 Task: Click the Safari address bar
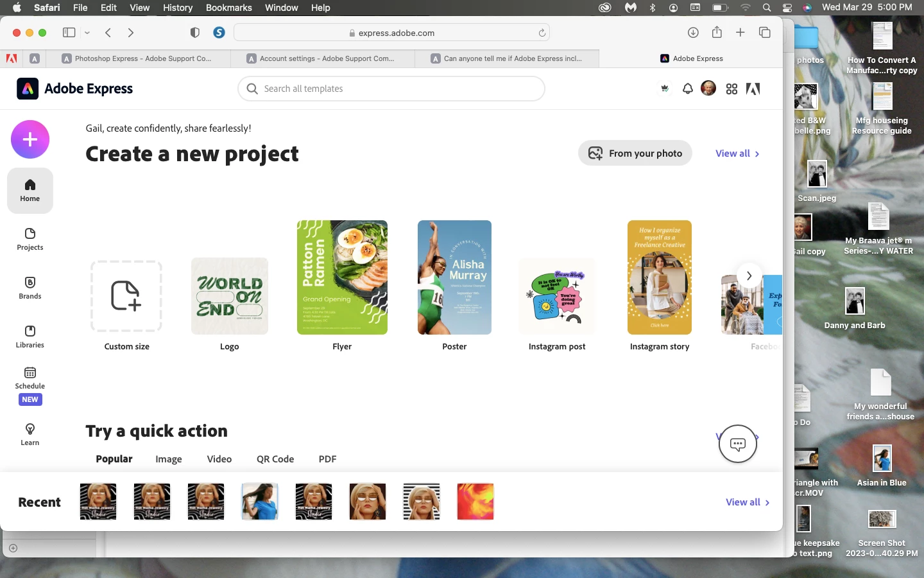391,33
